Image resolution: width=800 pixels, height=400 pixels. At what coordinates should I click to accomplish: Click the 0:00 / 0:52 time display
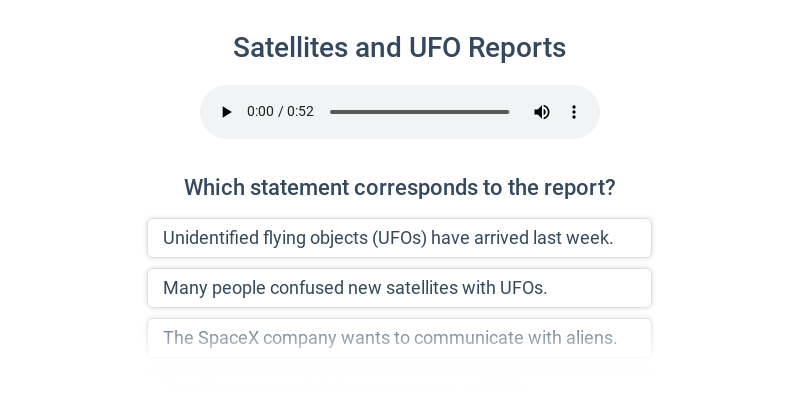click(x=280, y=112)
